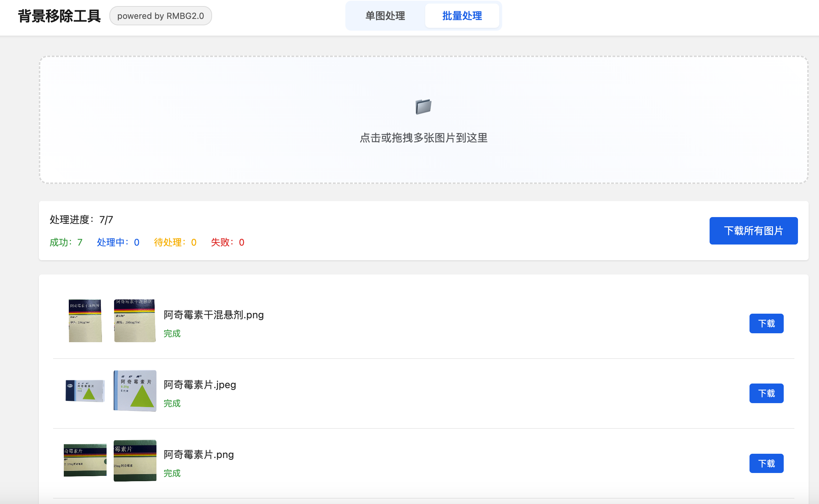The height and width of the screenshot is (504, 819).
Task: Switch to 单图处理 tab
Action: point(385,16)
